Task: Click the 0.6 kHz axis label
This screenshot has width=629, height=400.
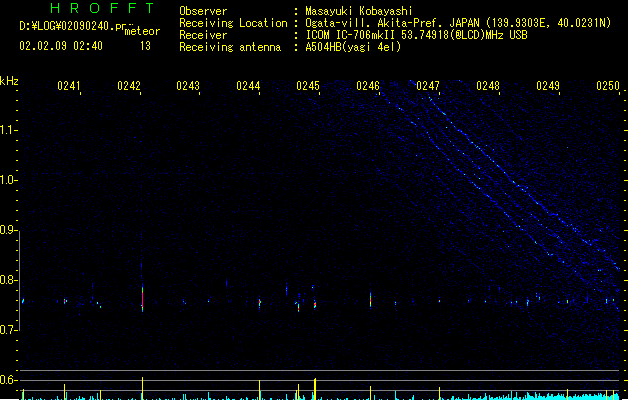Action: pyautogui.click(x=8, y=380)
